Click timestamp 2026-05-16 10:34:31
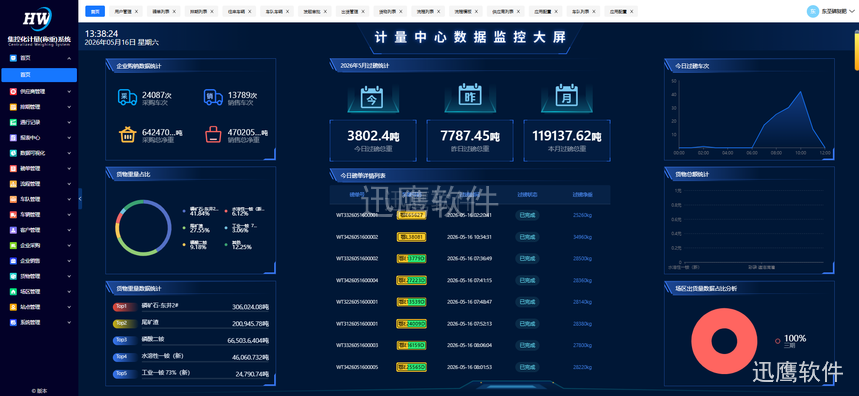Screen dimensions: 859x396 pyautogui.click(x=469, y=237)
